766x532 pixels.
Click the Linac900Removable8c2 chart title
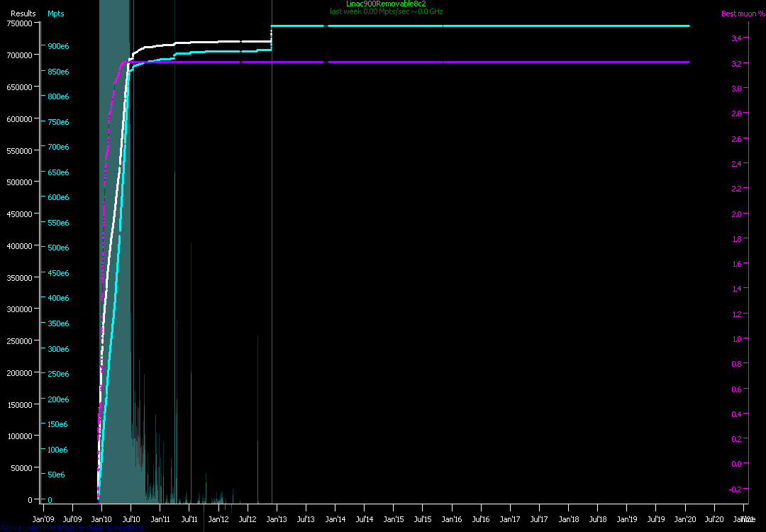pos(386,4)
